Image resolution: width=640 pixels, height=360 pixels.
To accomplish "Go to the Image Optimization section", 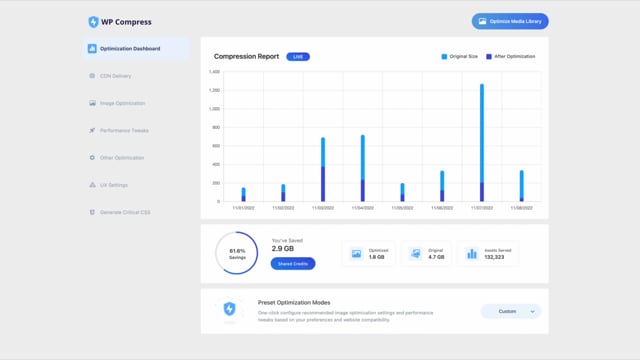I will click(x=122, y=103).
